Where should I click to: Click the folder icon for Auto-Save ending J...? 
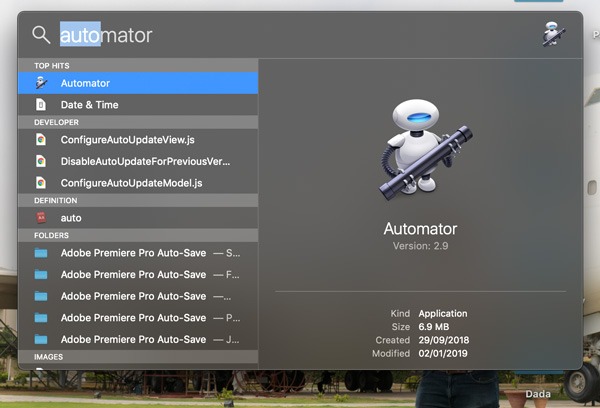coord(41,339)
